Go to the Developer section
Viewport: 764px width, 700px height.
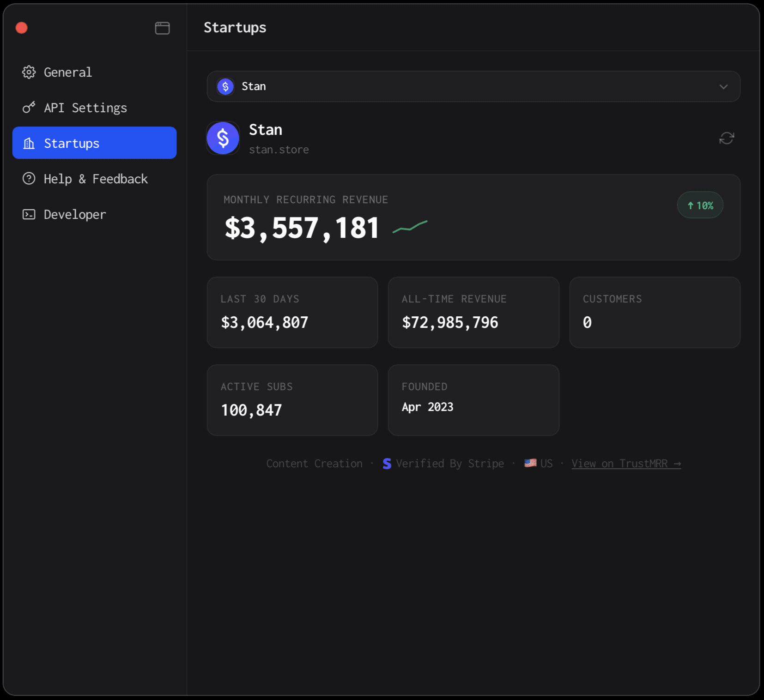75,214
